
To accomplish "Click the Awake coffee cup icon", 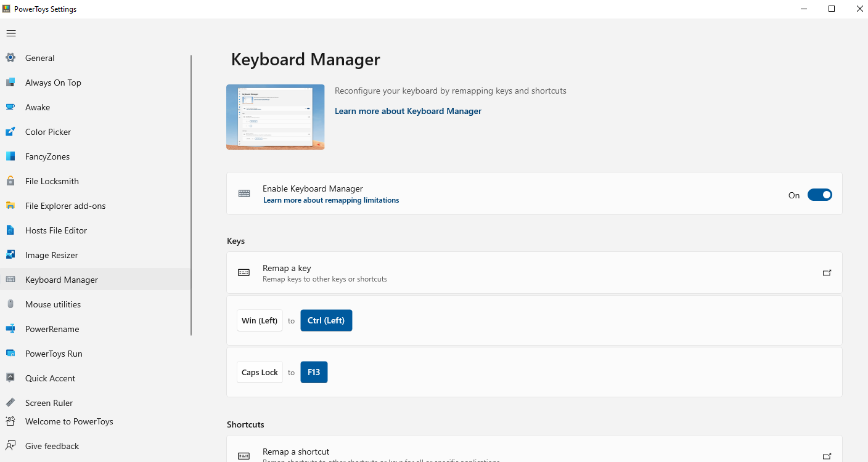I will pos(10,107).
